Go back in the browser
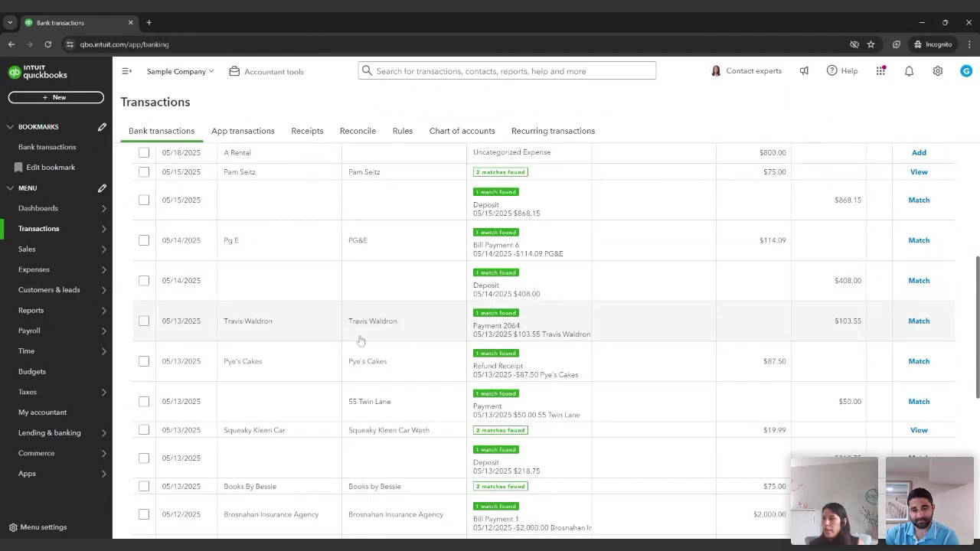The width and height of the screenshot is (980, 551). point(11,44)
